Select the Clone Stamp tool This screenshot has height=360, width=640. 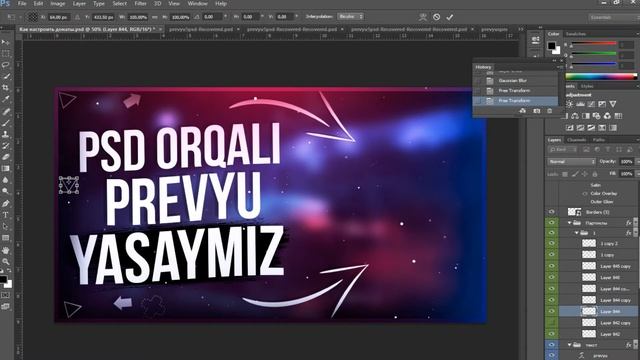click(6, 134)
